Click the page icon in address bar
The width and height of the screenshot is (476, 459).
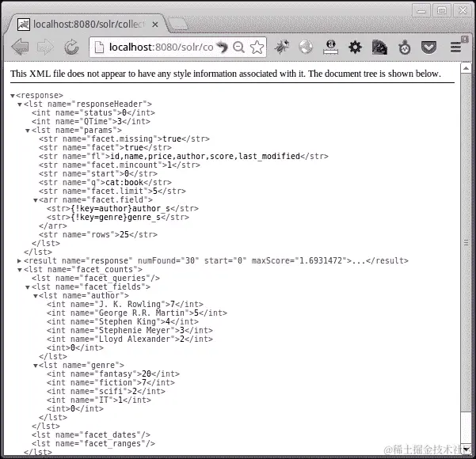[99, 47]
